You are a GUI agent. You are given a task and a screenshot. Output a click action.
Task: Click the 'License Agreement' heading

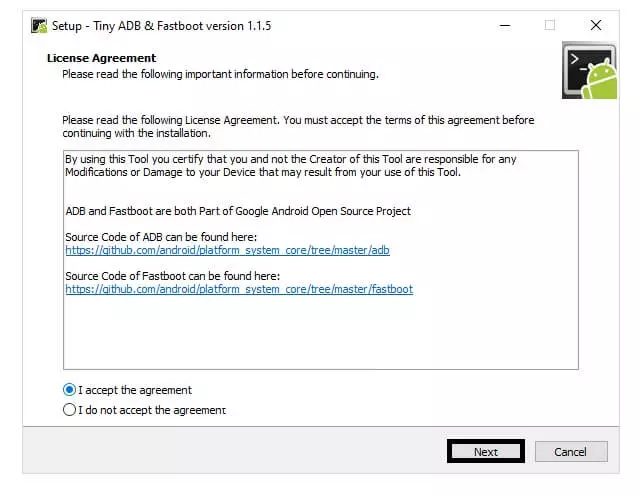[101, 59]
